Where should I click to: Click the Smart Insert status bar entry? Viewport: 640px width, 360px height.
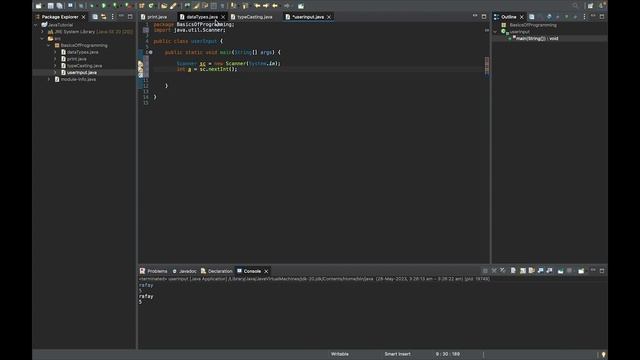(398, 354)
